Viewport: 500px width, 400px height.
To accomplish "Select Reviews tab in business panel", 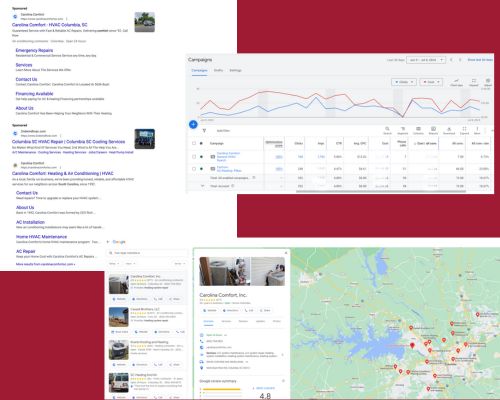I will pyautogui.click(x=243, y=321).
